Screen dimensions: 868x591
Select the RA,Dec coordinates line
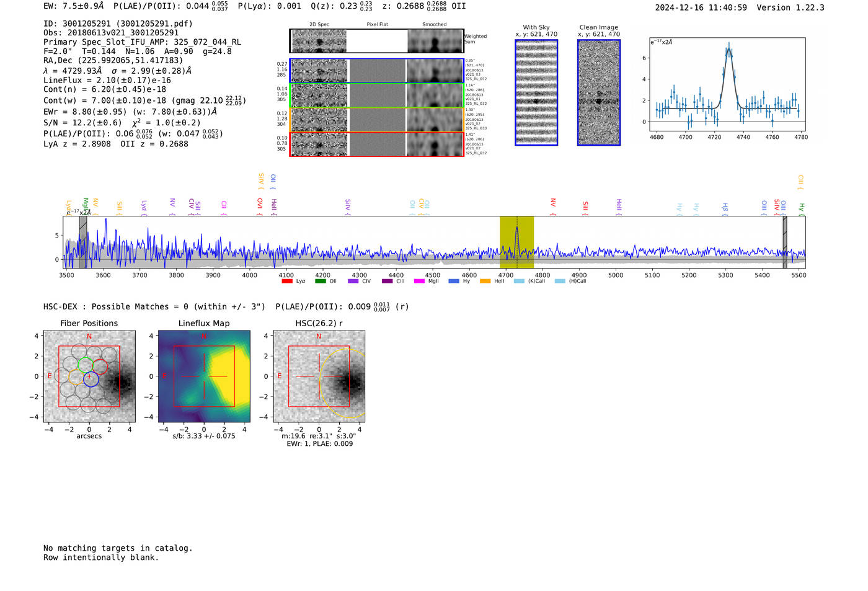pyautogui.click(x=113, y=61)
